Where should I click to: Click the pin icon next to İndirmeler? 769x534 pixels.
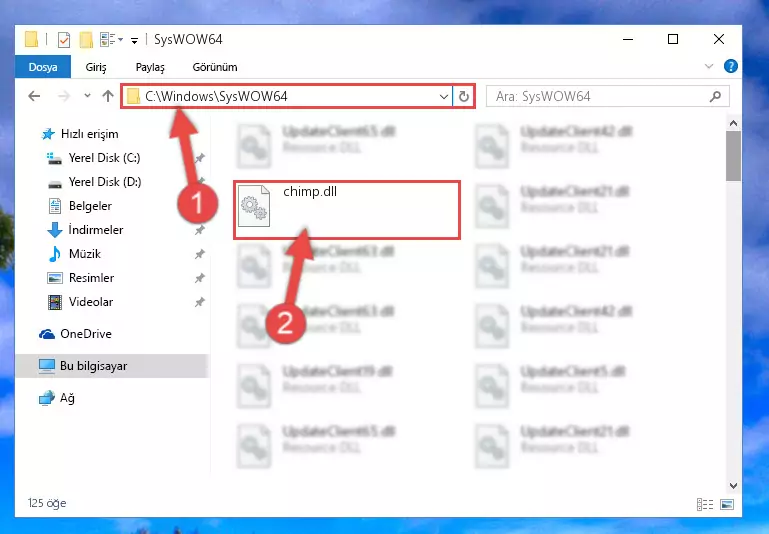tap(200, 229)
